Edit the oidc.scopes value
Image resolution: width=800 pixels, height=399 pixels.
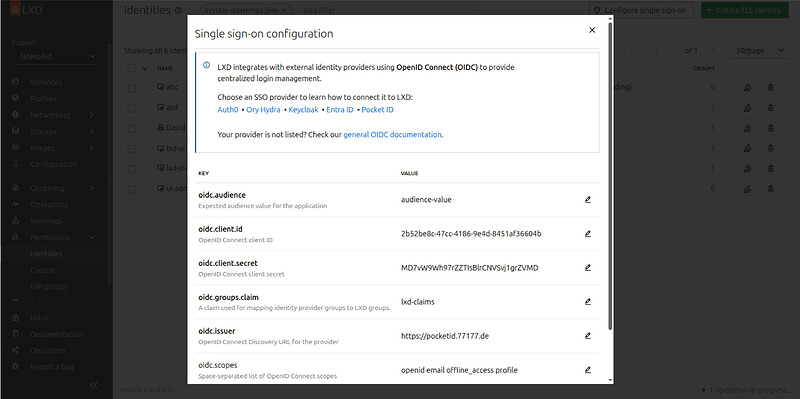click(x=588, y=369)
